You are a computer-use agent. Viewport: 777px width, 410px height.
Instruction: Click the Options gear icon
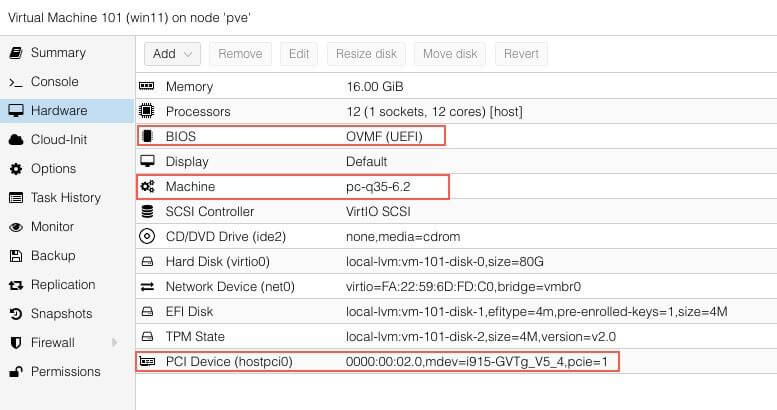15,169
